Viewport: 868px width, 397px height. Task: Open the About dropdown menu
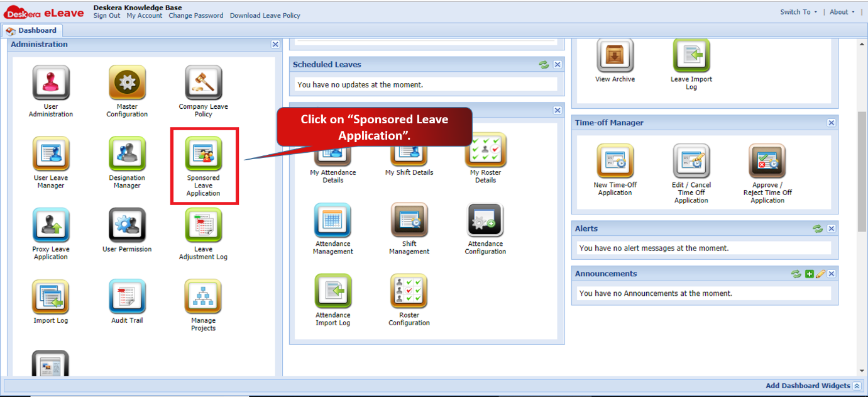point(842,12)
